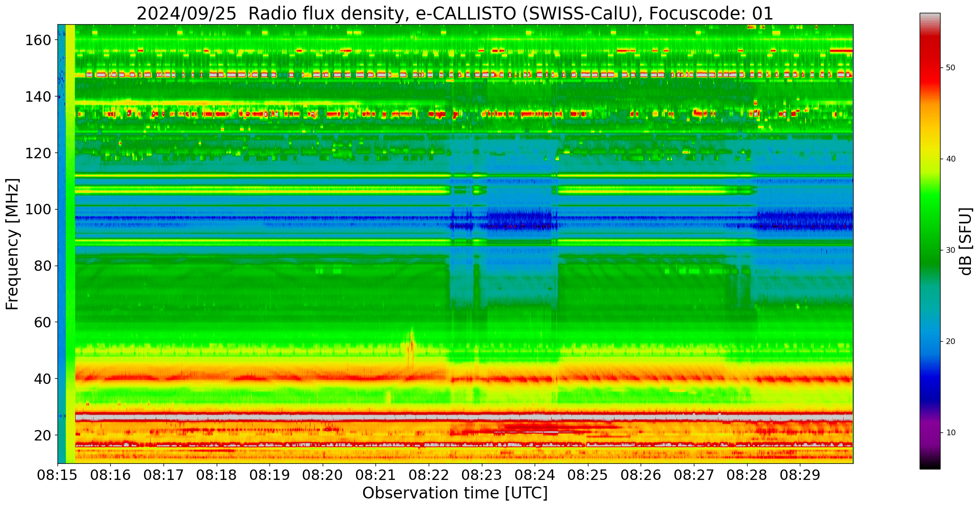Click the colorbar tick label 40
Screen dimensions: 980x507
(951, 159)
